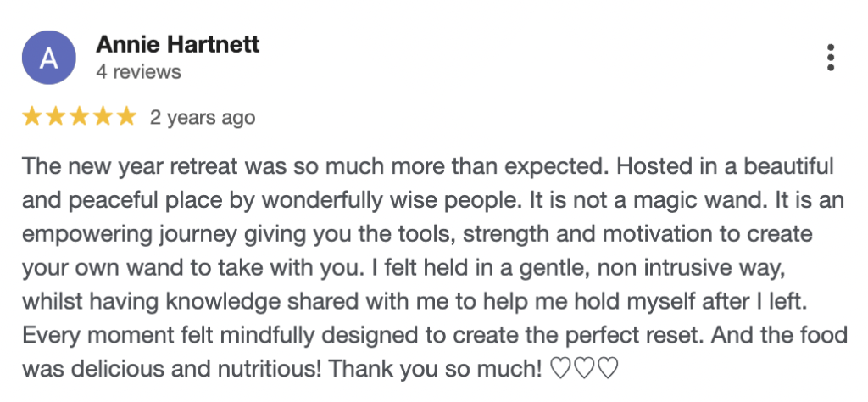Click the purple "A" profile avatar
The image size is (868, 402).
(x=49, y=58)
